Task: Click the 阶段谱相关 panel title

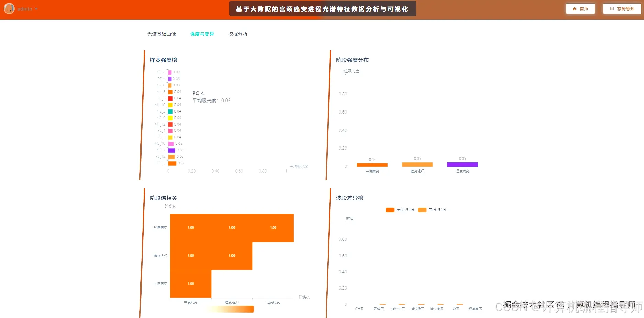Action: [x=163, y=198]
